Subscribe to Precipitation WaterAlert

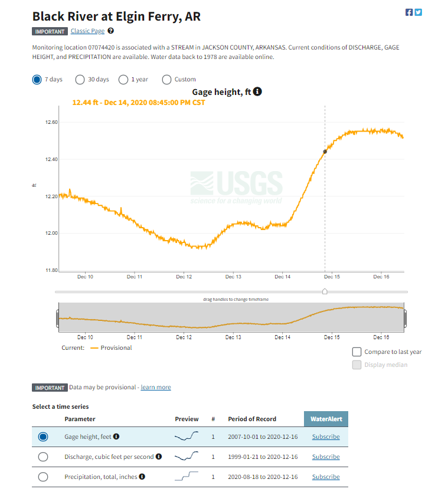click(326, 477)
